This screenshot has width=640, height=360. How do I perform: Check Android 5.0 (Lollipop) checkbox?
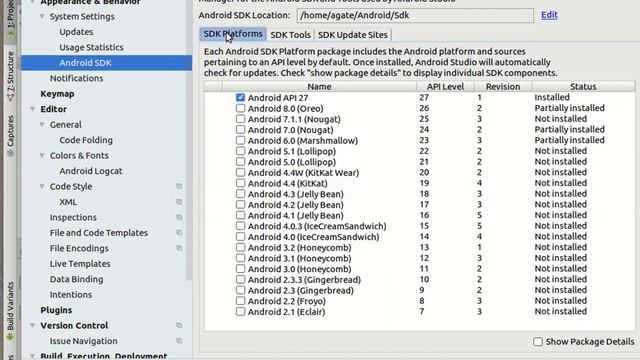[240, 162]
